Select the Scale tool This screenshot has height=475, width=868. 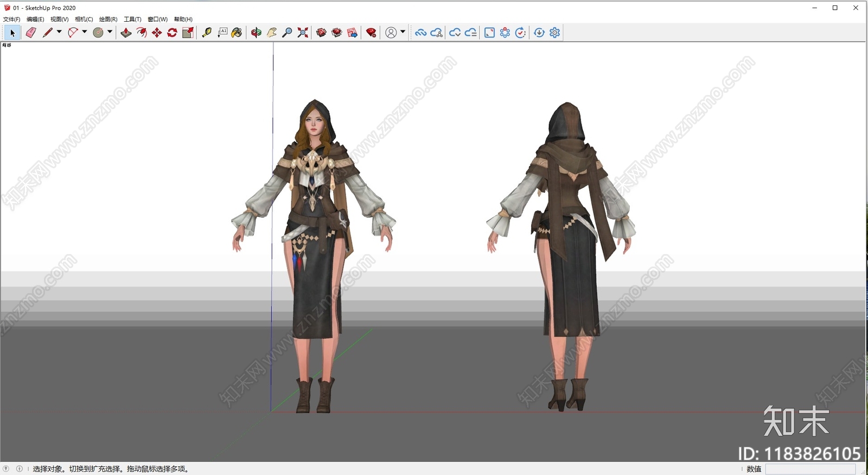(188, 33)
